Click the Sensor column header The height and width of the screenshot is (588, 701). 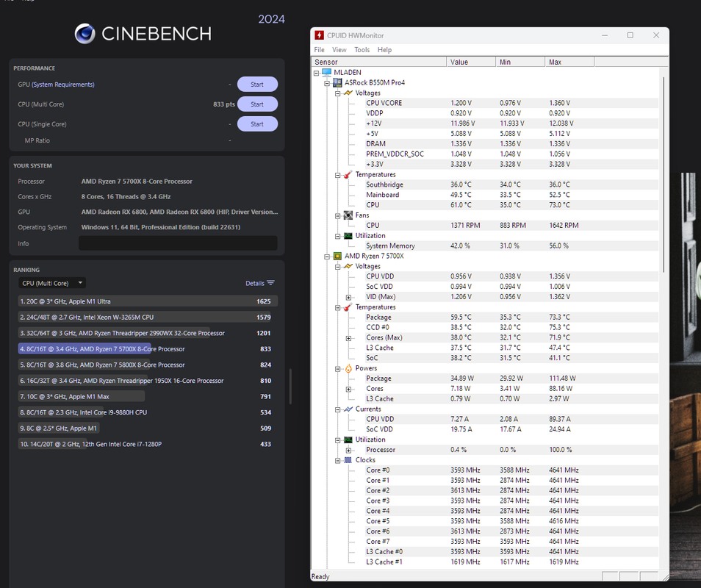(378, 62)
